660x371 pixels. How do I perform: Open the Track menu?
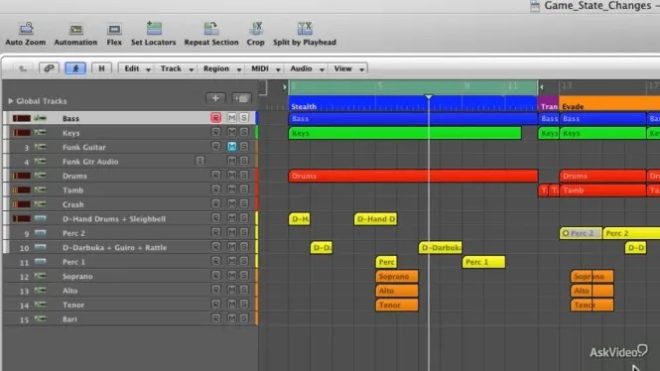(x=176, y=69)
